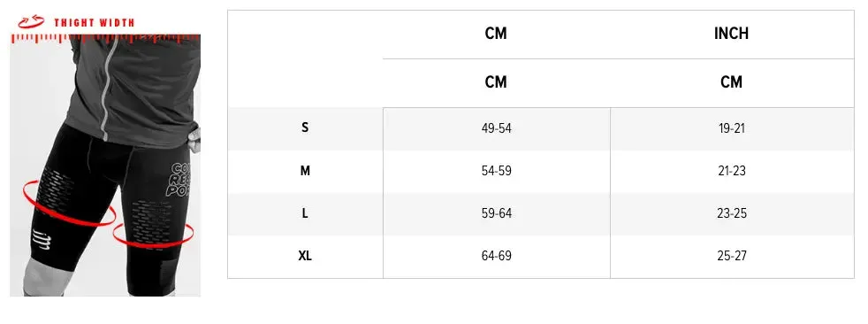Click the red measurement ring on right thigh
The height and width of the screenshot is (324, 868).
click(x=153, y=235)
